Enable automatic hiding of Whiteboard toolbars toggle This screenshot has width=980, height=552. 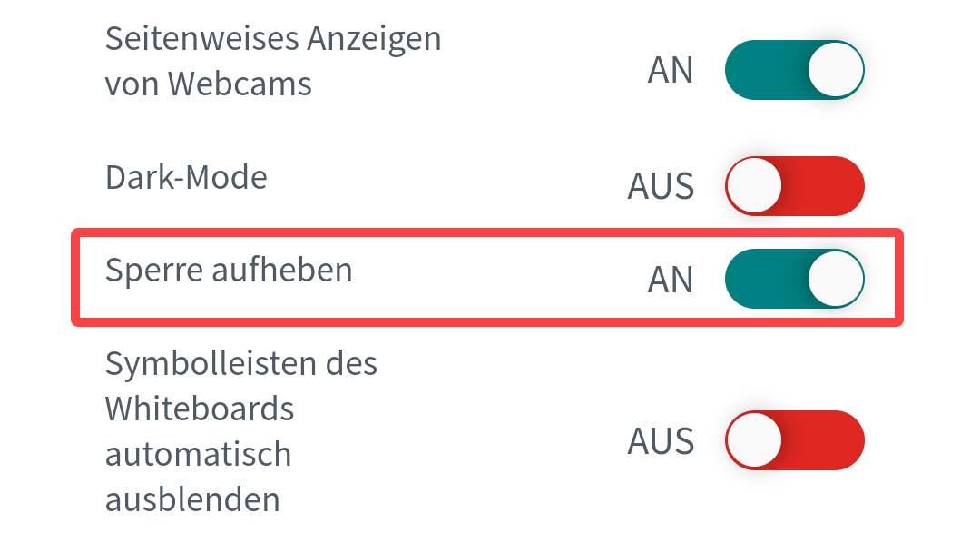794,440
